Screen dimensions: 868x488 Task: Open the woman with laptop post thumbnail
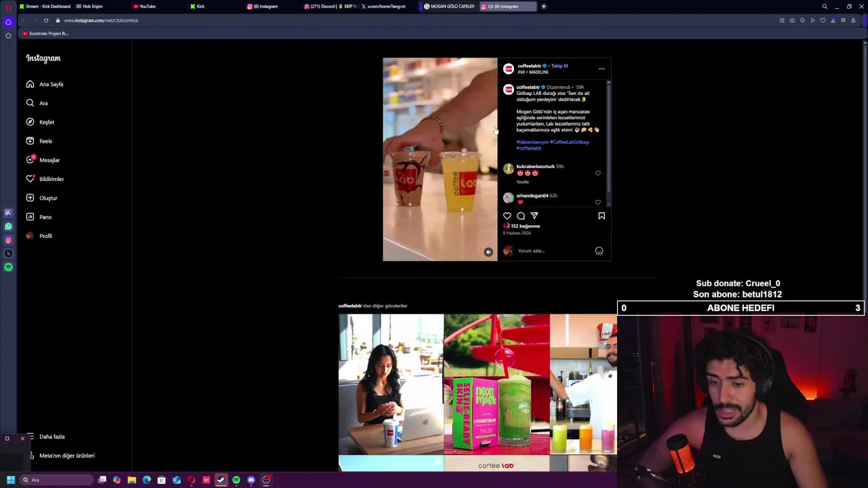point(391,384)
